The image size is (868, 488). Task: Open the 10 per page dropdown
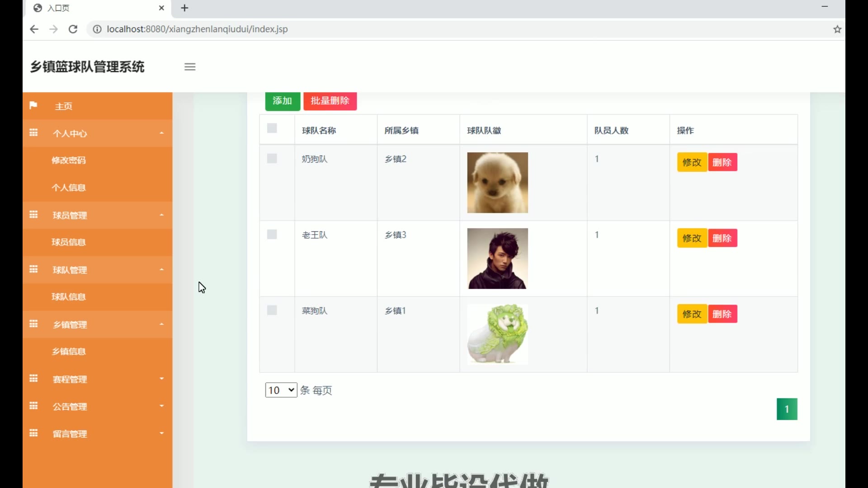click(x=281, y=390)
